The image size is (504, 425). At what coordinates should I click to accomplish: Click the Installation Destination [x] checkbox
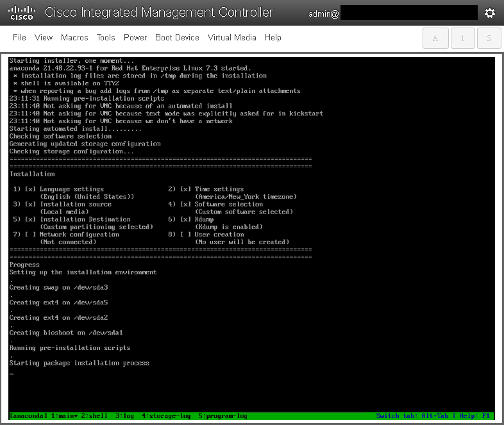point(31,219)
